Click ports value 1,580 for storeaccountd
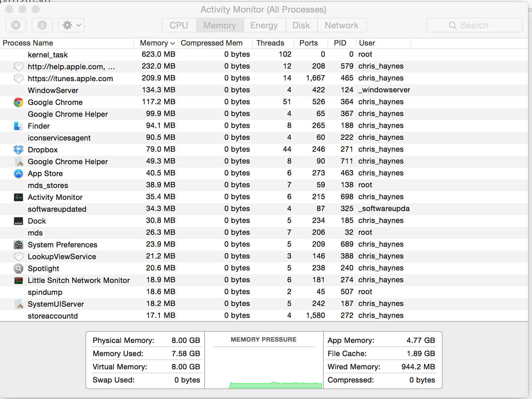The height and width of the screenshot is (399, 532). [316, 315]
